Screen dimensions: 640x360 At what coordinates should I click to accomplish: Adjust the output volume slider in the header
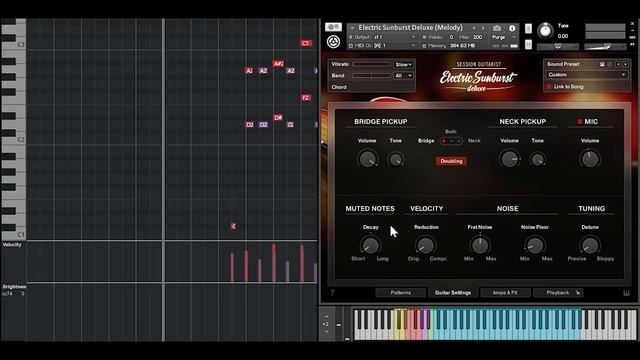coord(605,47)
